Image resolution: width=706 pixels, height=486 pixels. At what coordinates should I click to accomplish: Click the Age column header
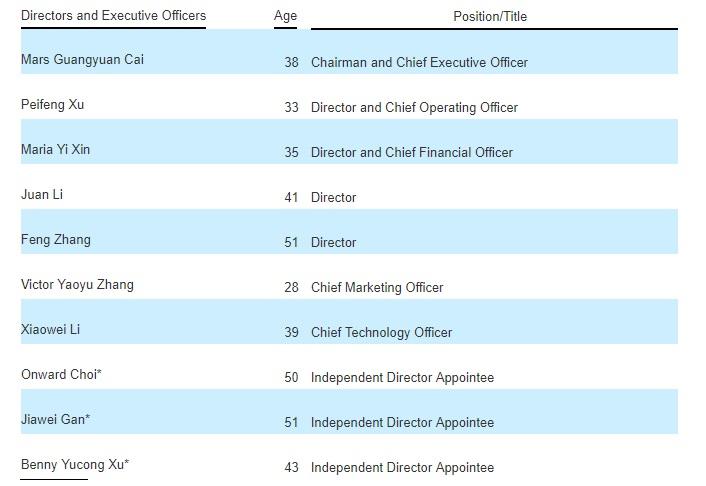point(285,16)
